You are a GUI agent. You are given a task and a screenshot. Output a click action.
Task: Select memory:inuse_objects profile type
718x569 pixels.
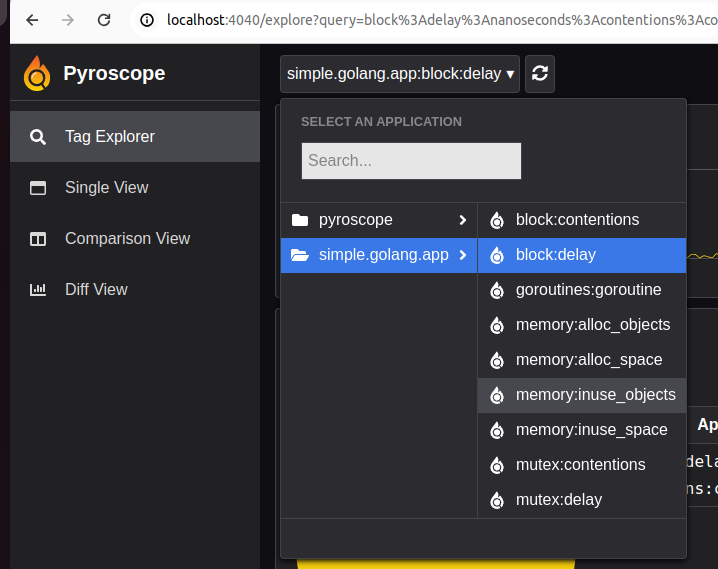595,395
